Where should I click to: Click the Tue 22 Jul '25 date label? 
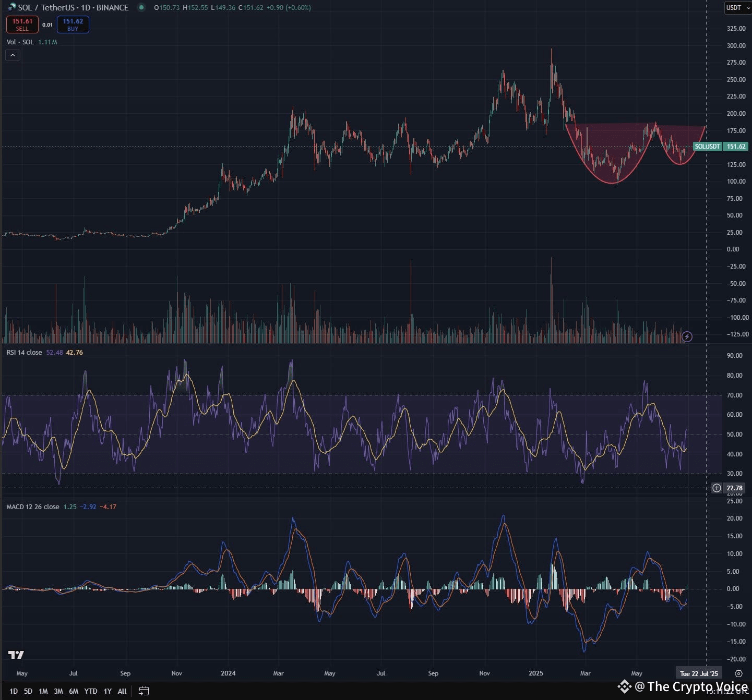click(699, 673)
